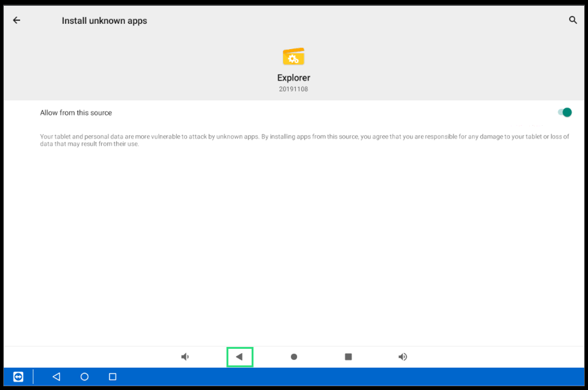Click the "Explorer" app name text

pos(293,78)
